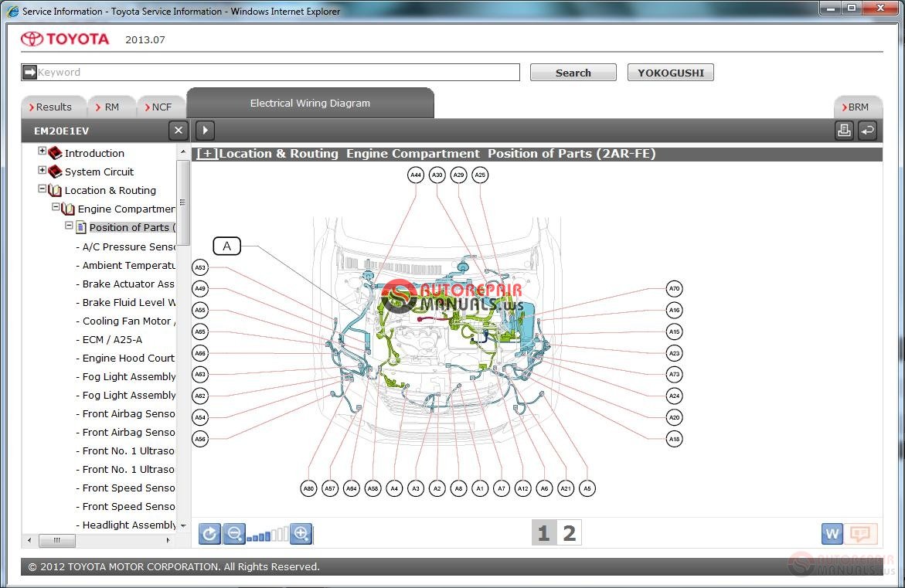Click the Toyota logo in the header

[65, 39]
